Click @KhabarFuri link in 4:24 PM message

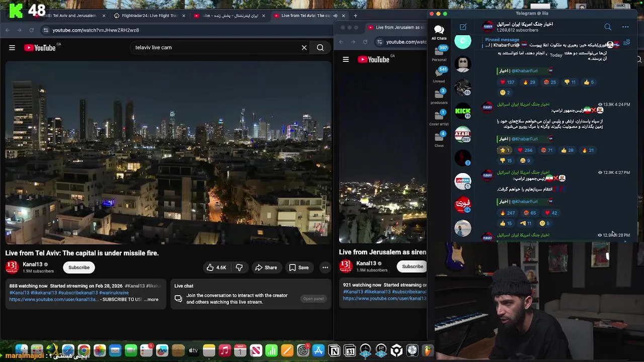524,139
